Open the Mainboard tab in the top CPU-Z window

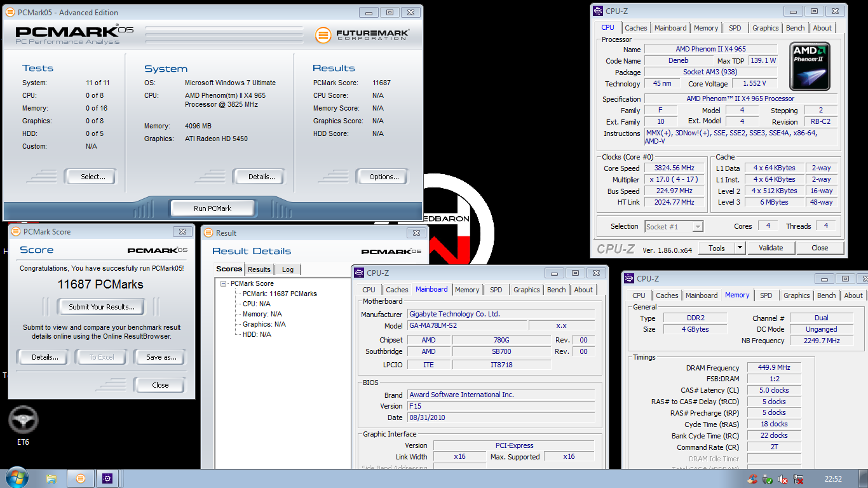[x=670, y=28]
